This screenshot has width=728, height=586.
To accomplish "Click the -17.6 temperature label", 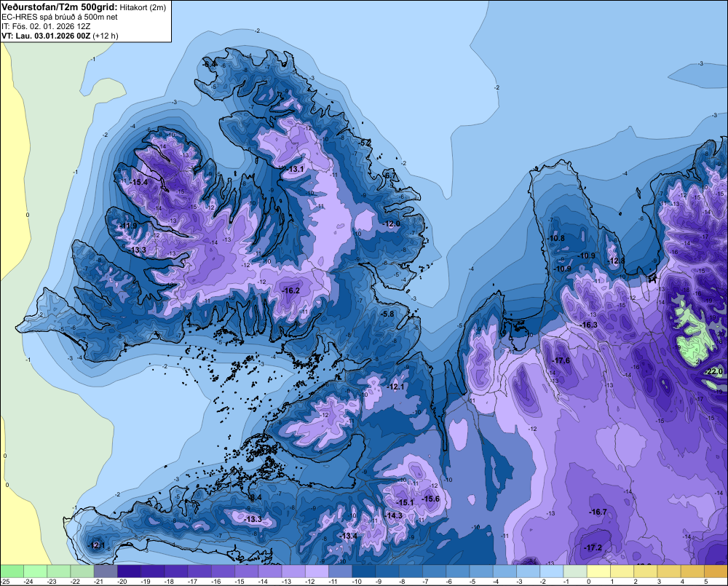I will coord(561,361).
